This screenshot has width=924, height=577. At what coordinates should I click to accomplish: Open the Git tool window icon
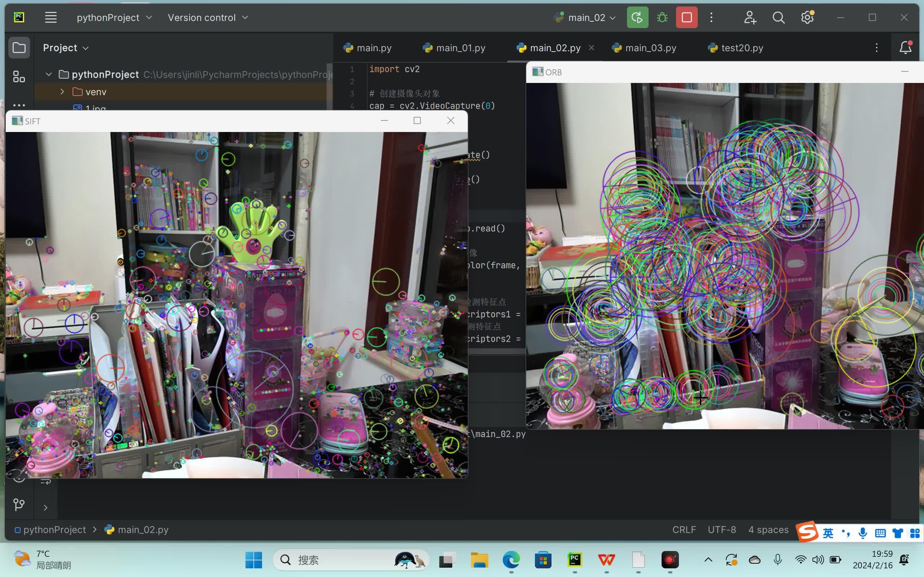pos(18,505)
